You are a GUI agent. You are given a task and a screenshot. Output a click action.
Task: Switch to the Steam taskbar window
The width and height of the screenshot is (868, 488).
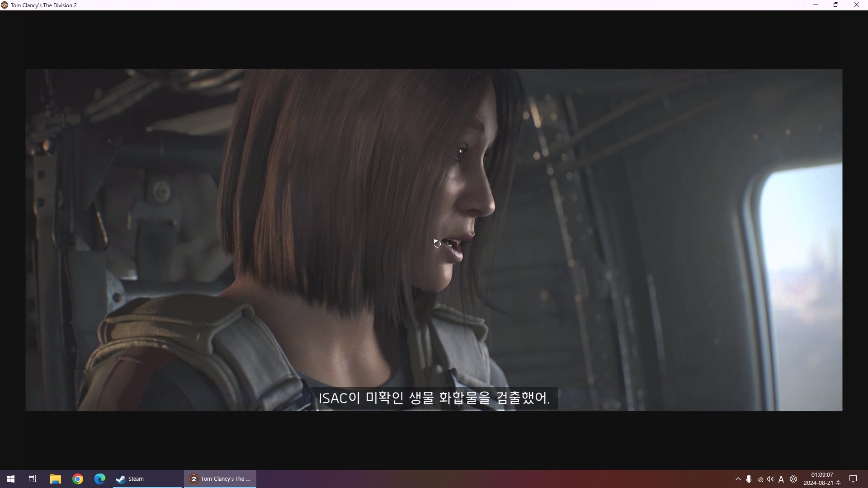pyautogui.click(x=147, y=479)
